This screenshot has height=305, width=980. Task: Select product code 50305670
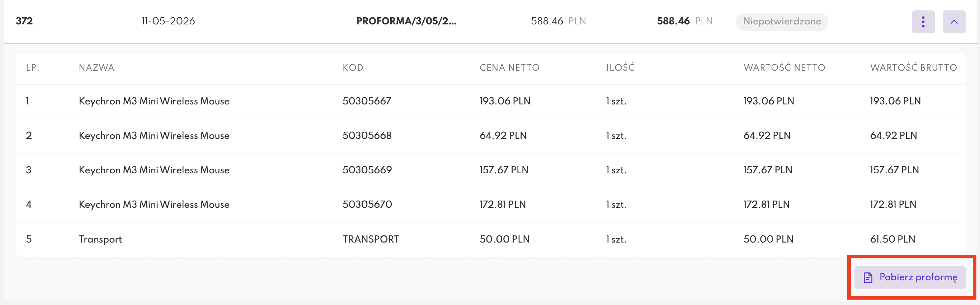tap(367, 205)
